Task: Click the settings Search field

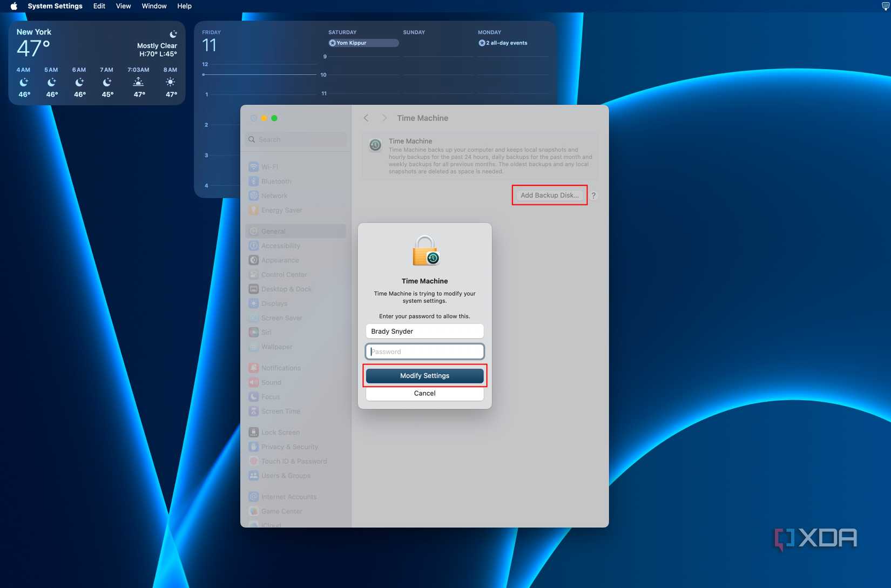Action: [x=296, y=139]
